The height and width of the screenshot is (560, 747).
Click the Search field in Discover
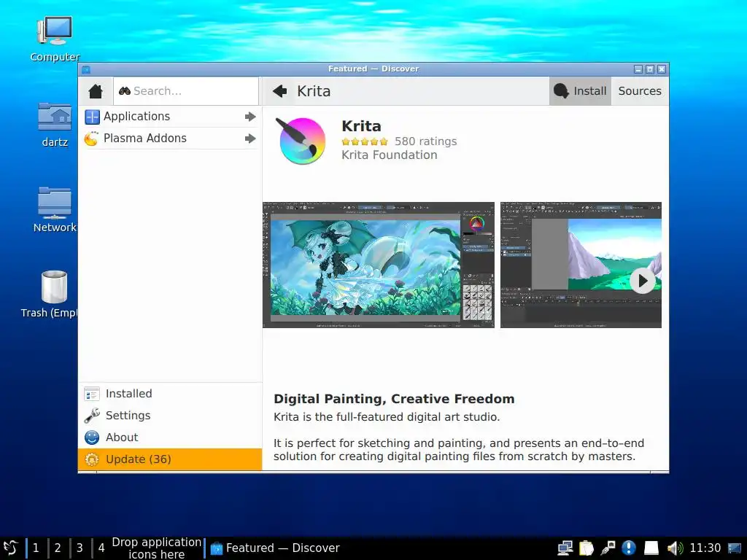pyautogui.click(x=186, y=91)
